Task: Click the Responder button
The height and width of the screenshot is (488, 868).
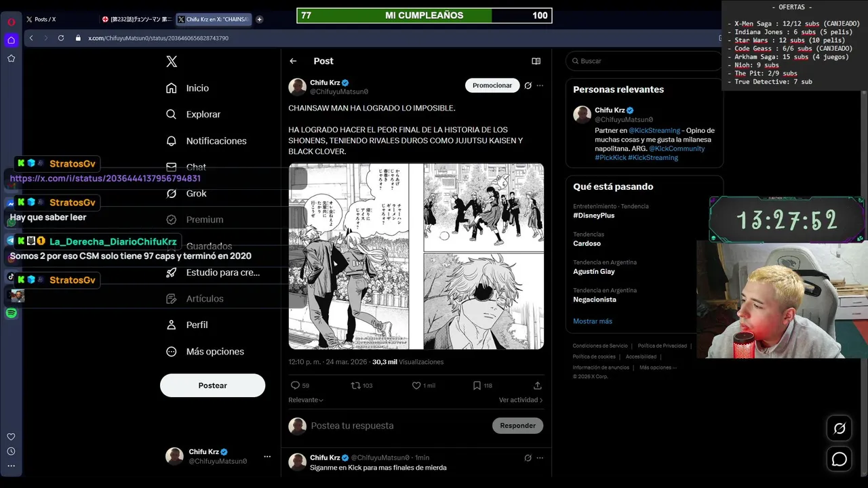Action: [x=517, y=426]
